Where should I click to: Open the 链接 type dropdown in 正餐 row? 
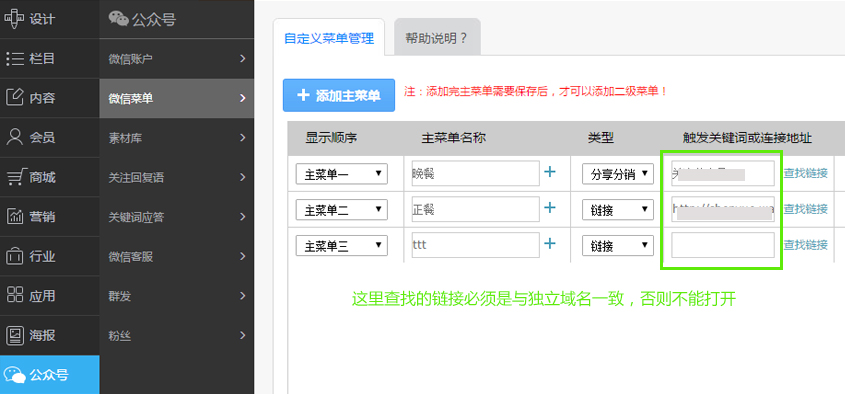click(618, 210)
